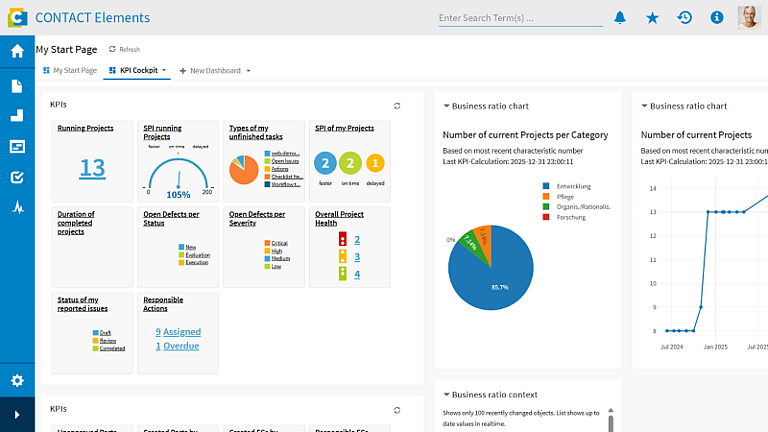This screenshot has height=432, width=768.
Task: Open the Parts icon in sidebar
Action: [x=17, y=116]
